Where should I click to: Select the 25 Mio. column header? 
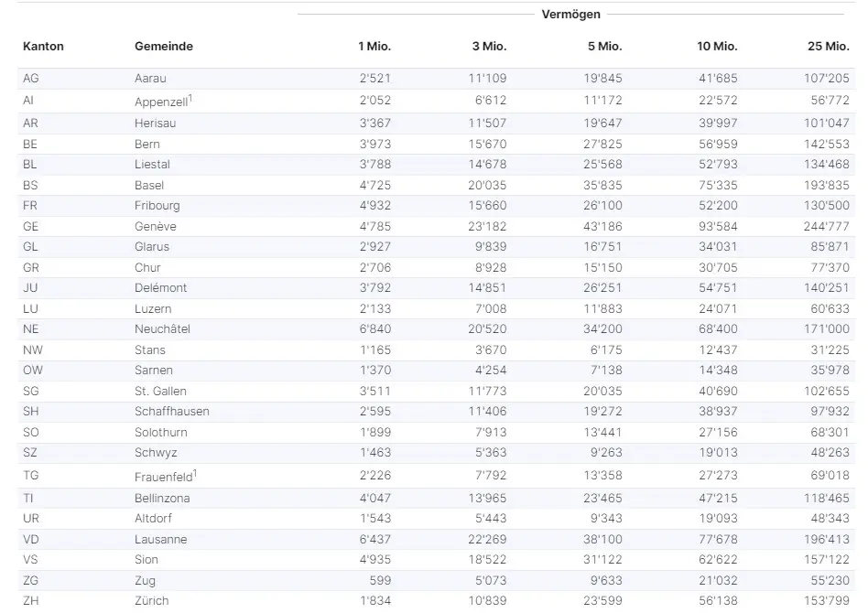[828, 47]
